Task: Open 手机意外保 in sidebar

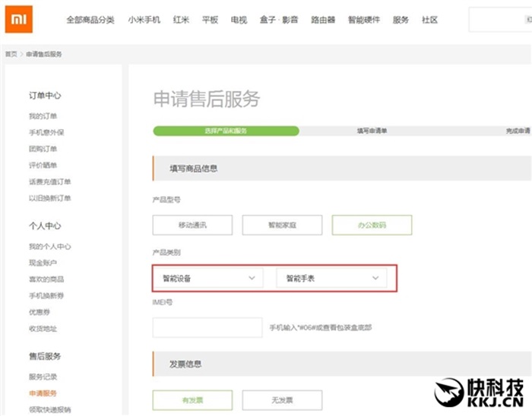Action: point(46,132)
